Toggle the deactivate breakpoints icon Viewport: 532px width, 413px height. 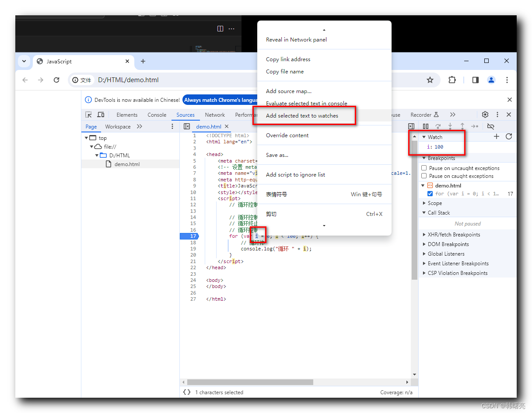click(x=490, y=126)
